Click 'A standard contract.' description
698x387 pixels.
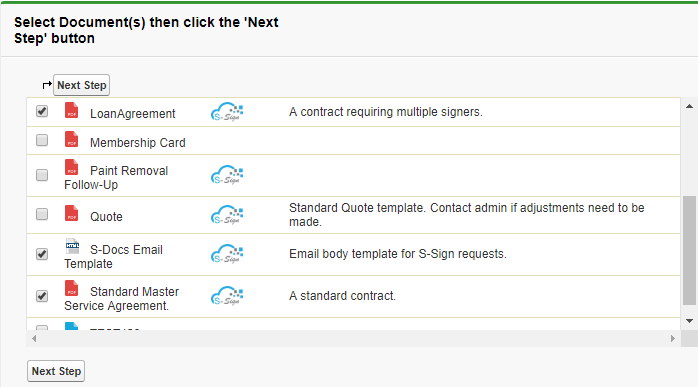342,296
